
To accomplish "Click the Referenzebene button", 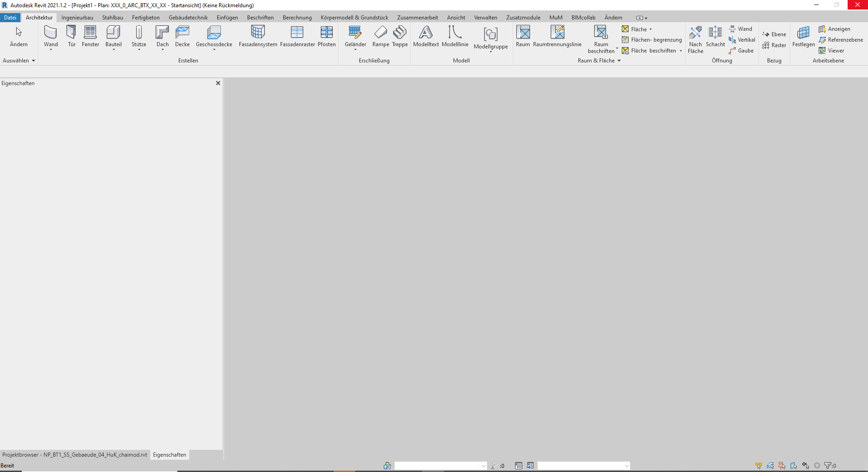I will point(841,39).
